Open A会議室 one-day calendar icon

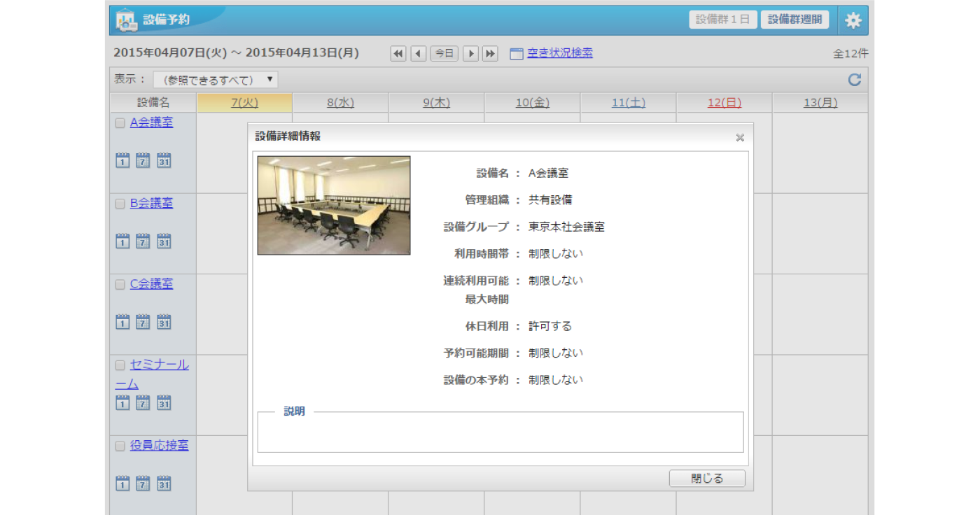coord(122,160)
